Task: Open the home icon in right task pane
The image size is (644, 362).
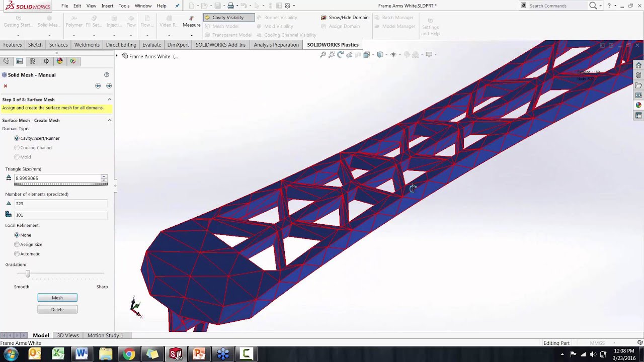Action: coord(638,65)
